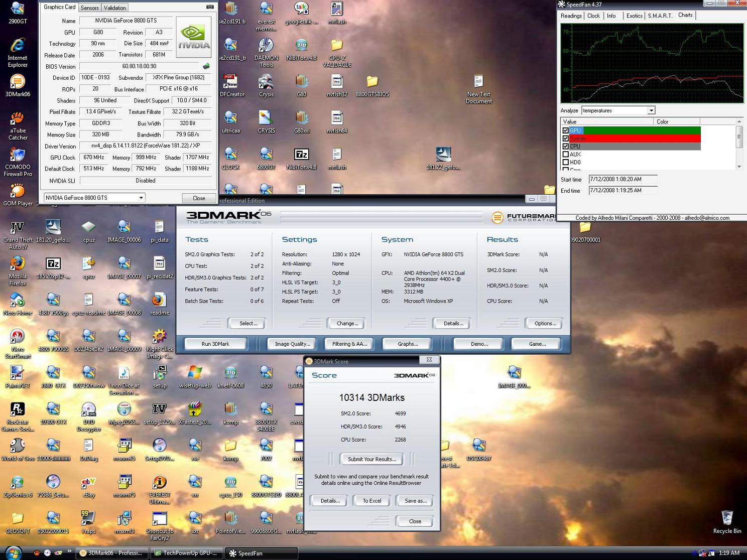Uncheck the GPU temperature checkbox
This screenshot has width=747, height=560.
point(565,130)
